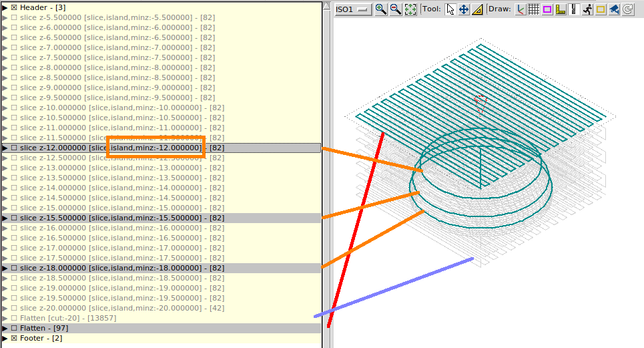Select the slice z-14.000000 row

click(x=161, y=188)
